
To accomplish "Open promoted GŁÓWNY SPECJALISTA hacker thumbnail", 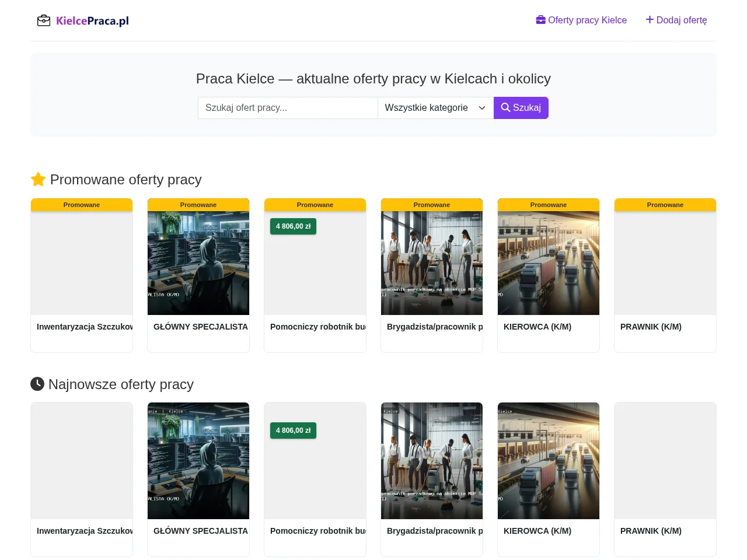I will (198, 263).
